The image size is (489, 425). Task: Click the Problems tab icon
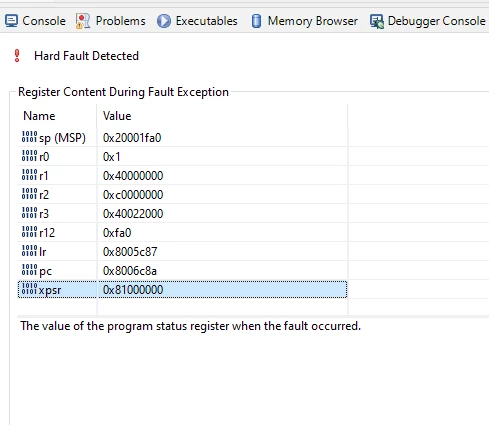[83, 21]
